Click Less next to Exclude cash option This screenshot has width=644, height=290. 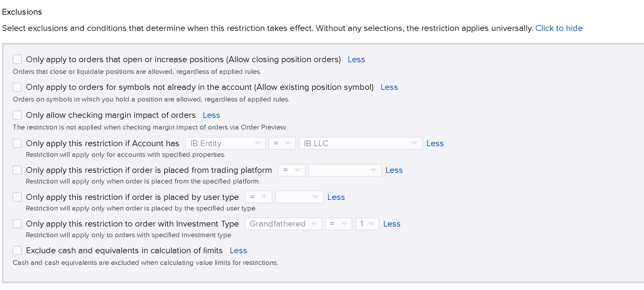(238, 251)
